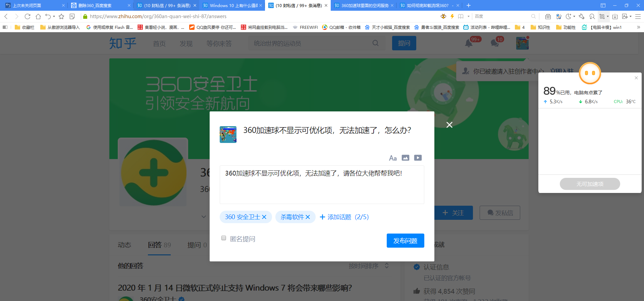Click the 无可加速项 button in popup
The image size is (644, 301).
coord(590,184)
